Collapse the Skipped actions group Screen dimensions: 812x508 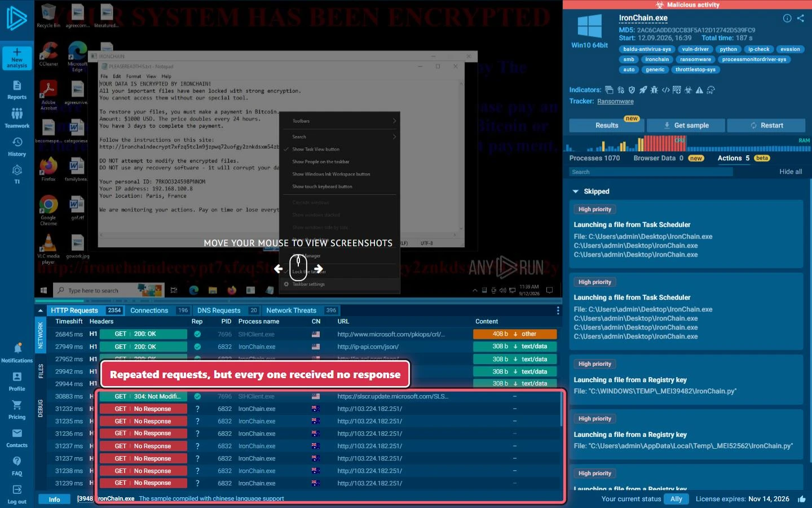pyautogui.click(x=576, y=191)
